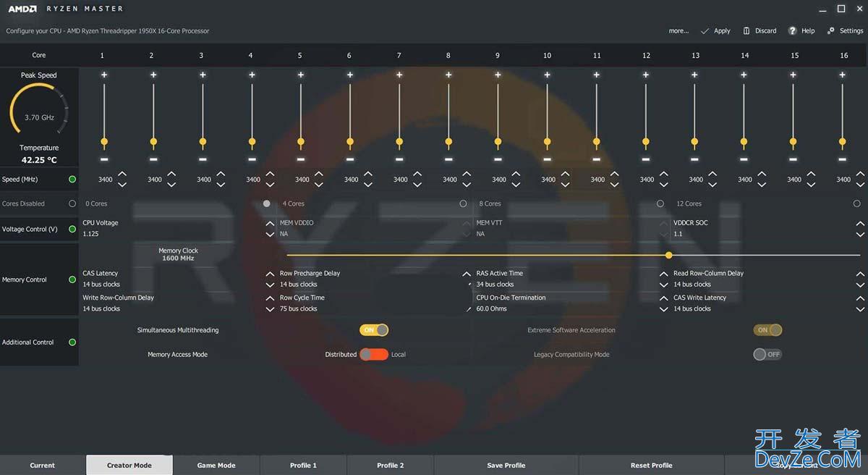
Task: Click the plus icon above core 15 slider
Action: 793,75
